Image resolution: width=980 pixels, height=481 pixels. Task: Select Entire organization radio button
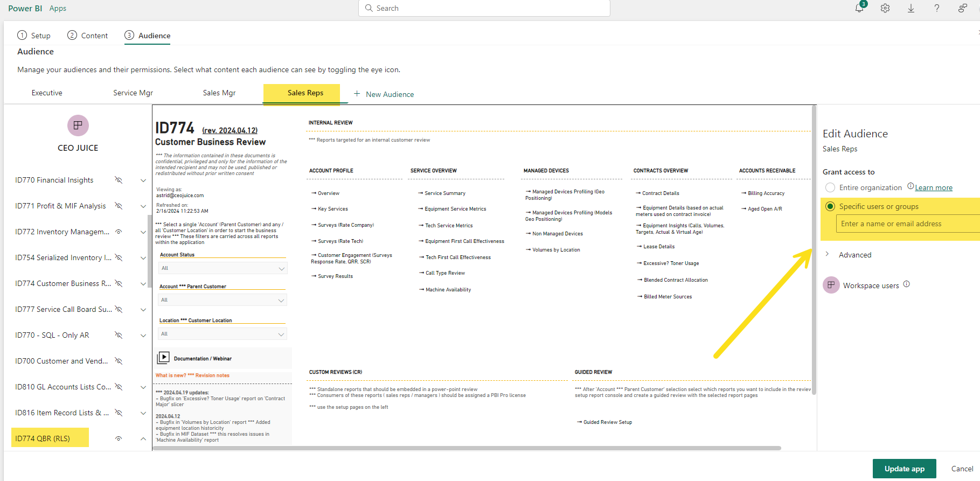pos(830,187)
